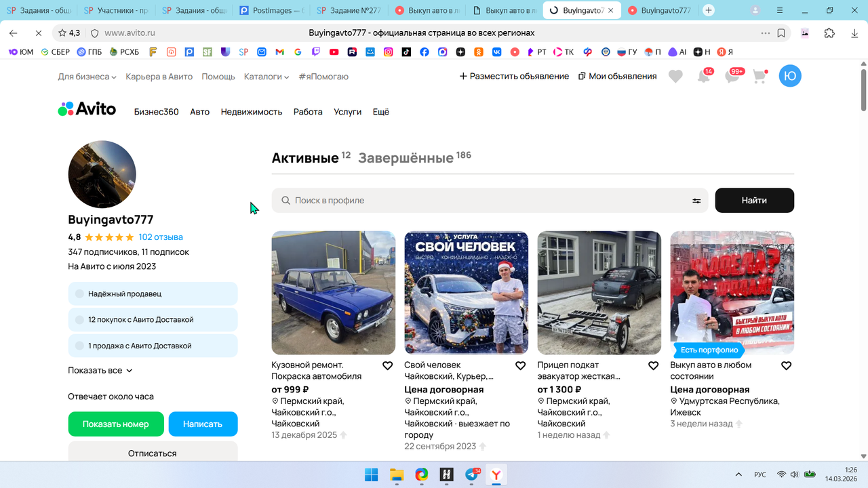The image size is (868, 488).
Task: Open browser extensions puzzle icon
Action: point(829,33)
